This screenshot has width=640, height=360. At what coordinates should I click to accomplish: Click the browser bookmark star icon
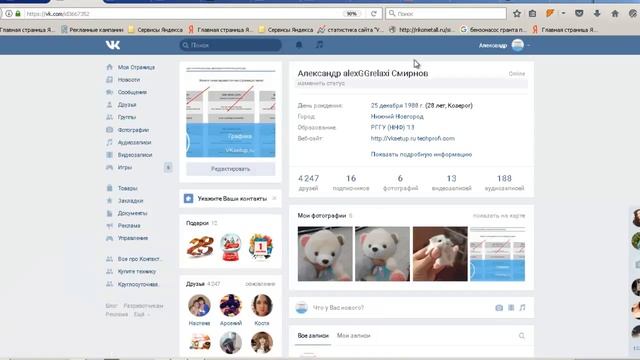tap(517, 13)
